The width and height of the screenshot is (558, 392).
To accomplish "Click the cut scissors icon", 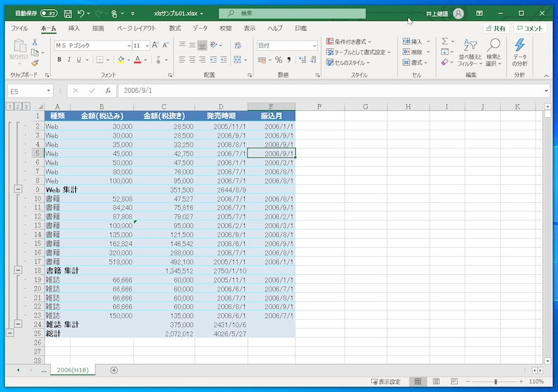I will [x=35, y=42].
